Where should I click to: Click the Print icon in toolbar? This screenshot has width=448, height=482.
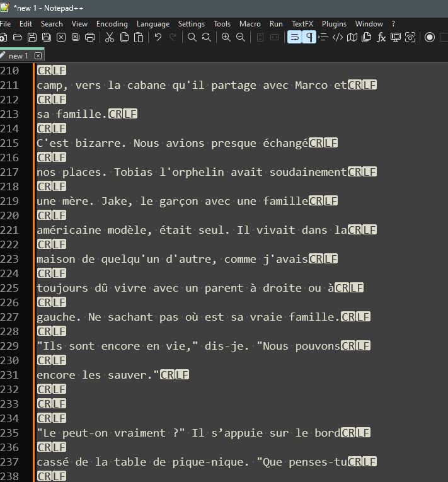90,37
